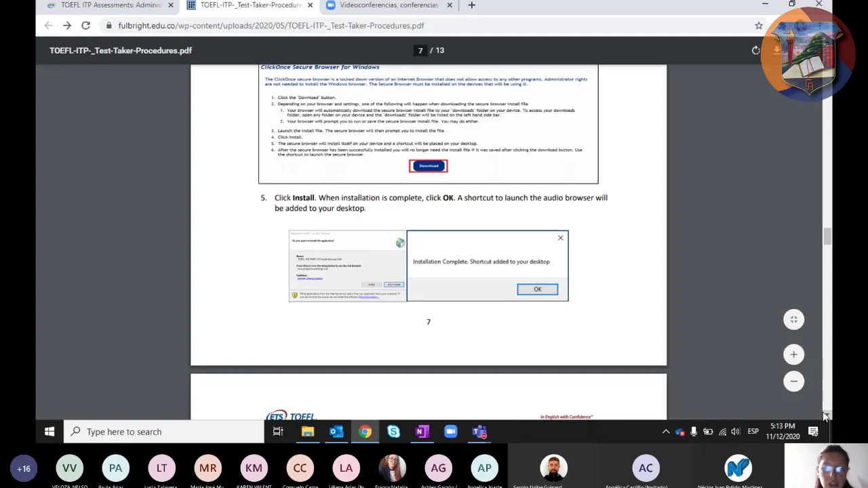Click the Download button in the PDF
Screen dimensions: 868x488
(429, 166)
